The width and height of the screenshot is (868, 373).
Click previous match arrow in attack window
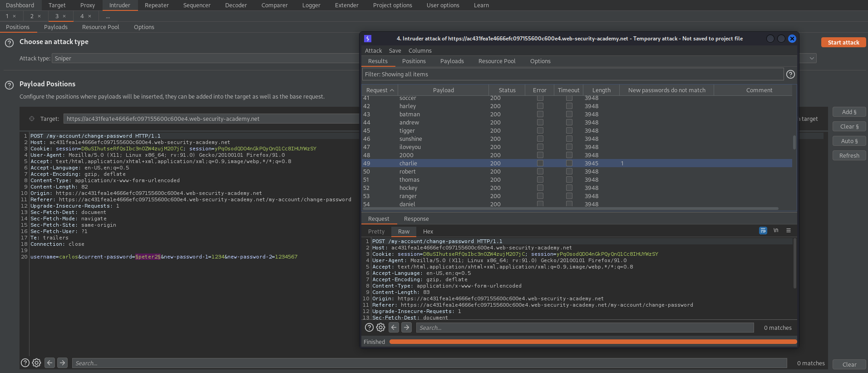pos(394,327)
